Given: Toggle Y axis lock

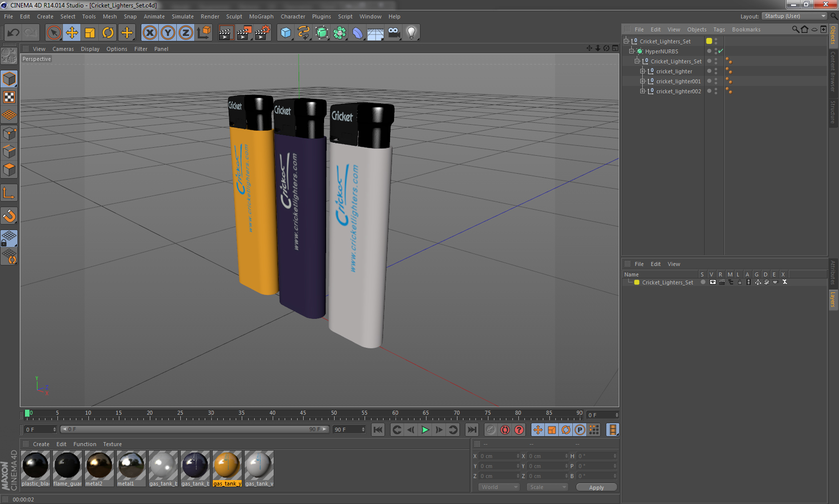Looking at the screenshot, I should tap(168, 33).
